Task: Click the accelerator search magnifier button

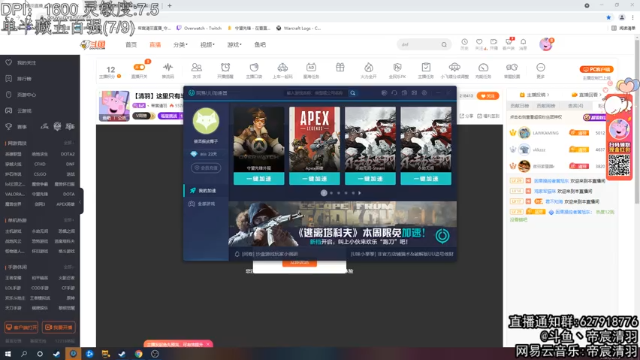Action: [353, 93]
